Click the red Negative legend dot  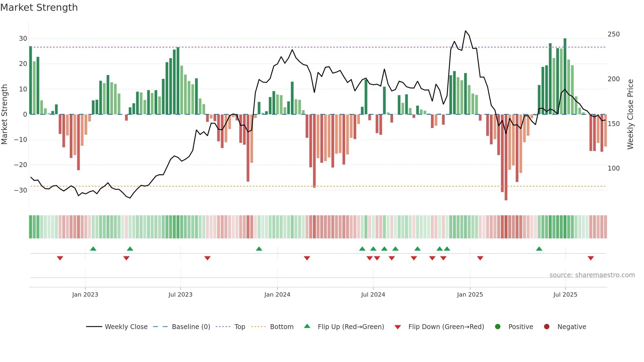[x=547, y=327]
